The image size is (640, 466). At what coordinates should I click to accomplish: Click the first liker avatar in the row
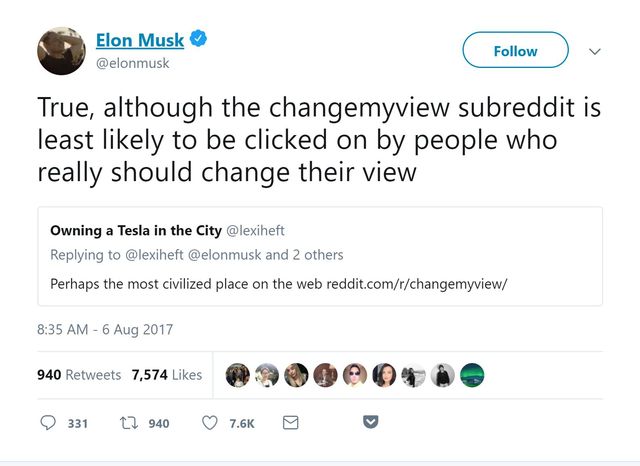pyautogui.click(x=237, y=375)
